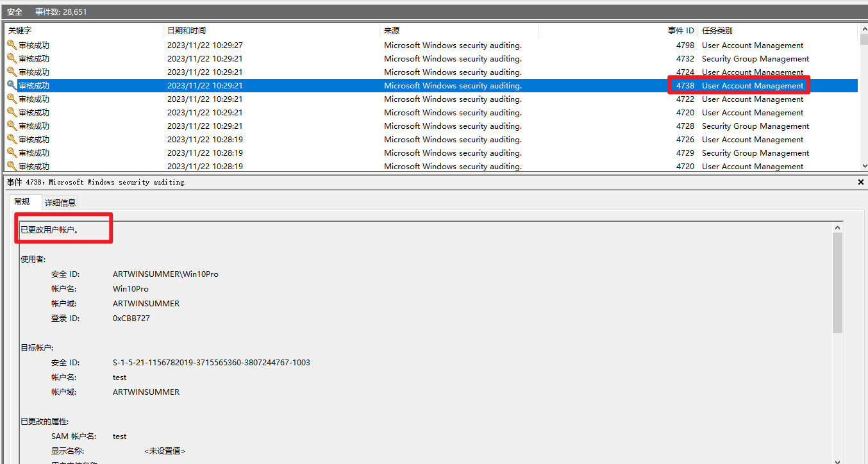
Task: Click the key icon of event 4729 row
Action: [12, 153]
